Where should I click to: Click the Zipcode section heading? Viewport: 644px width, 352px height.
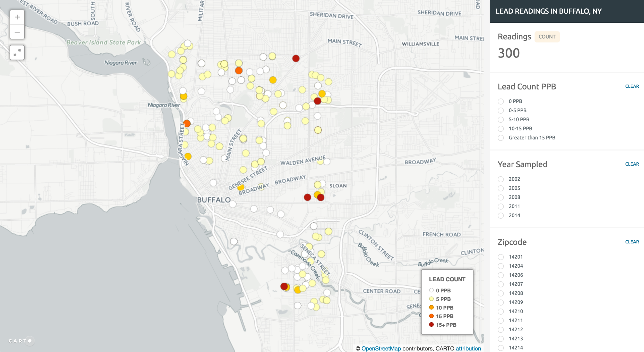[512, 242]
